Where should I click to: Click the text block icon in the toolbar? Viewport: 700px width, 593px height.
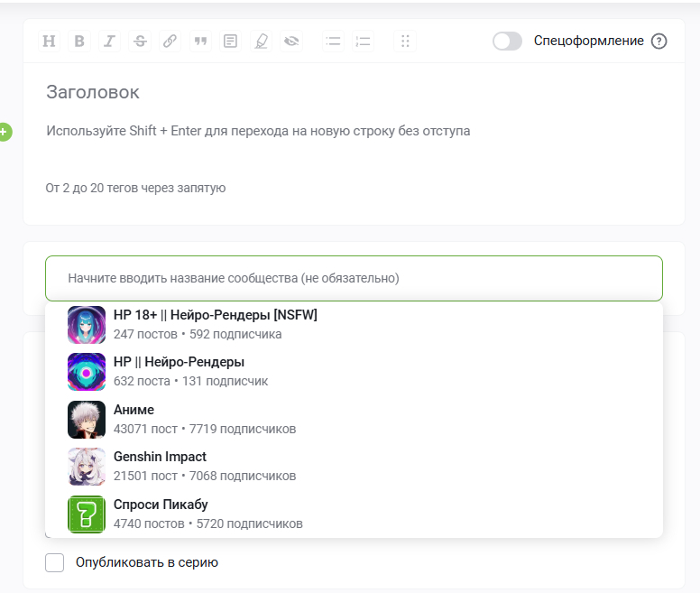point(230,42)
